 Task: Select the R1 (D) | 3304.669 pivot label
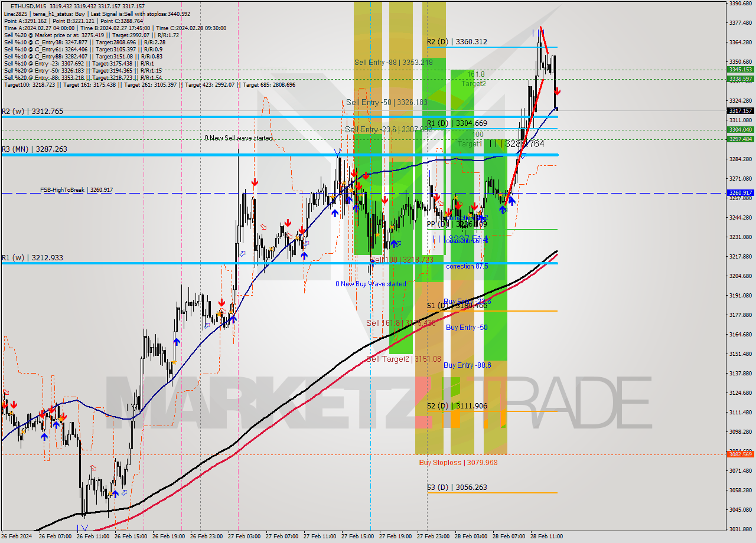(x=457, y=123)
